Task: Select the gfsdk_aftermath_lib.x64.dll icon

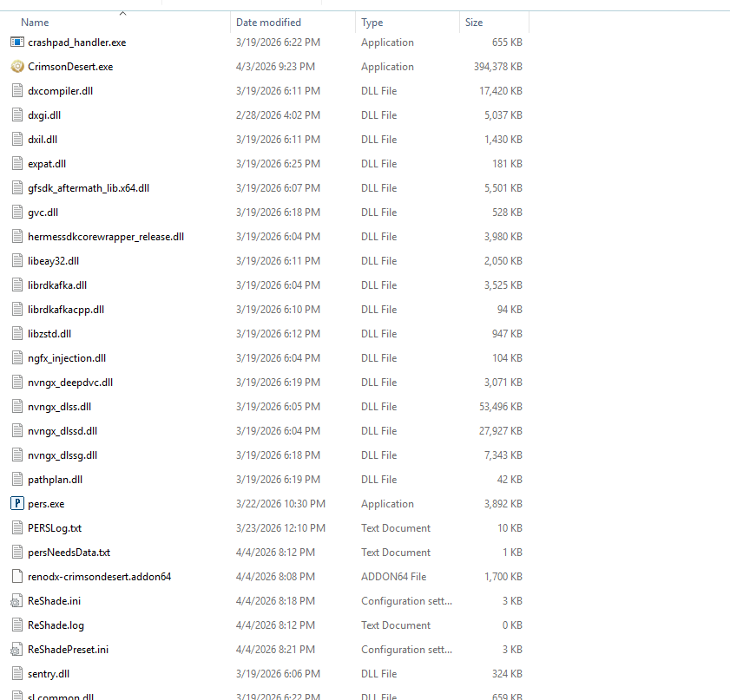Action: 17,188
